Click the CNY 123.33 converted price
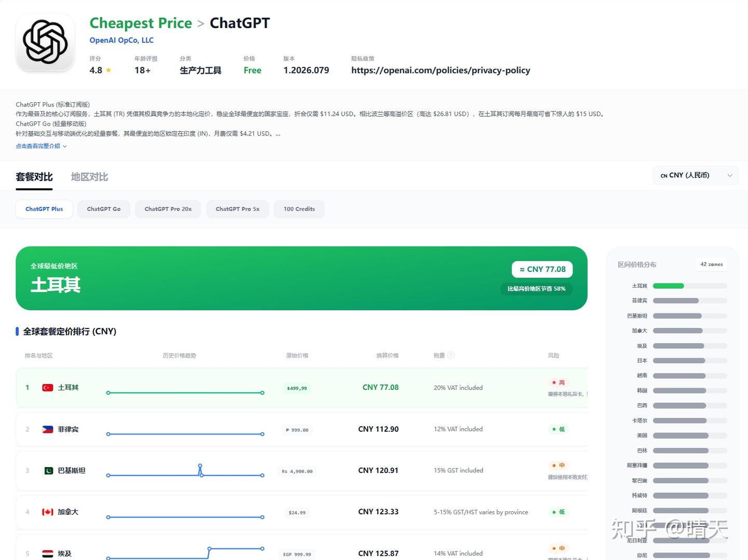The width and height of the screenshot is (748, 560). tap(378, 512)
